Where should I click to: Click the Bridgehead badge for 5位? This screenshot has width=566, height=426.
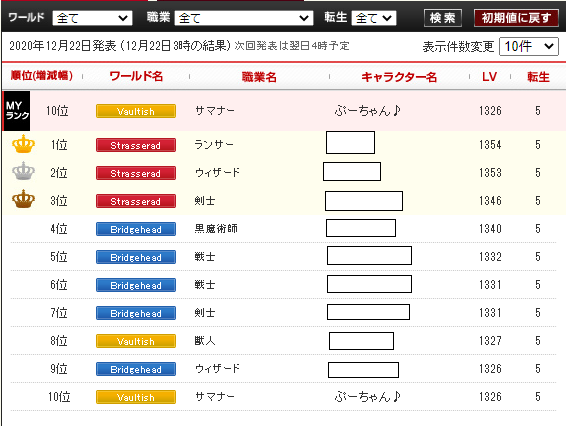(136, 257)
